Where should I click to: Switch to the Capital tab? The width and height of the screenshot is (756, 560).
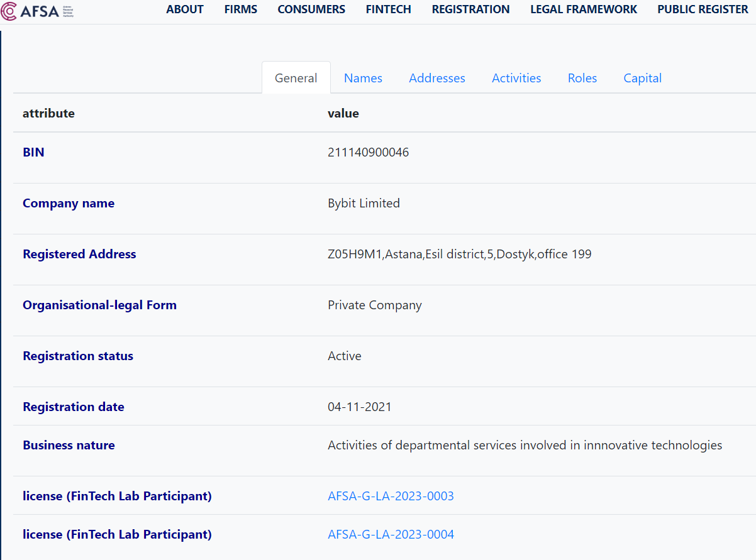(x=643, y=78)
